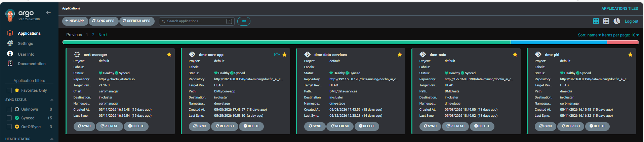Open User Info in the sidebar

pos(26,54)
